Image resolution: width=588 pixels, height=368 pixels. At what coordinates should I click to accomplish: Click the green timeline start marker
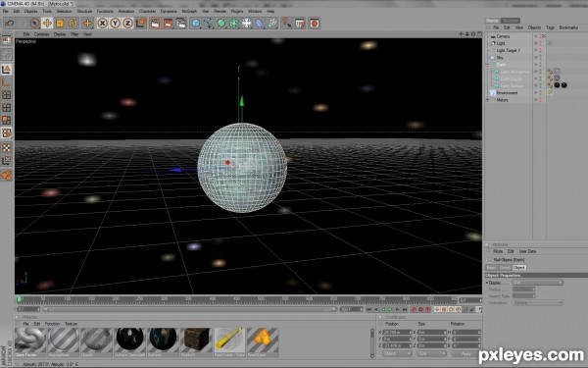[x=20, y=299]
